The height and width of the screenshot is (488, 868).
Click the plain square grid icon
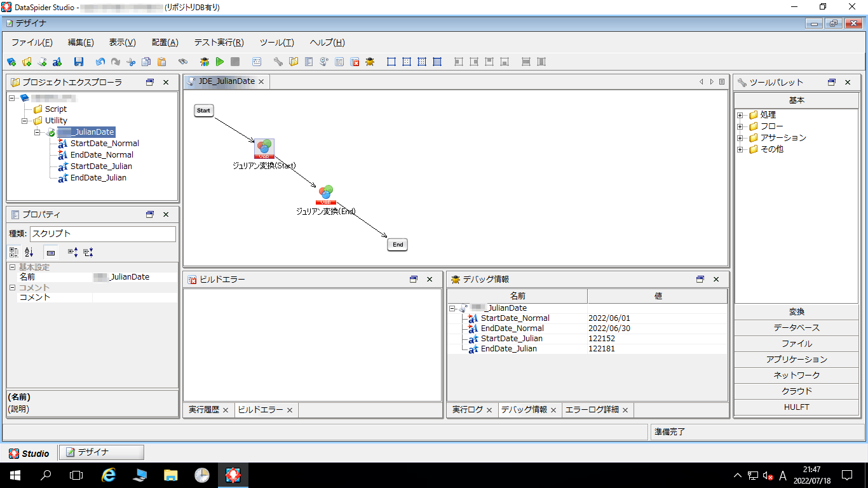click(391, 62)
